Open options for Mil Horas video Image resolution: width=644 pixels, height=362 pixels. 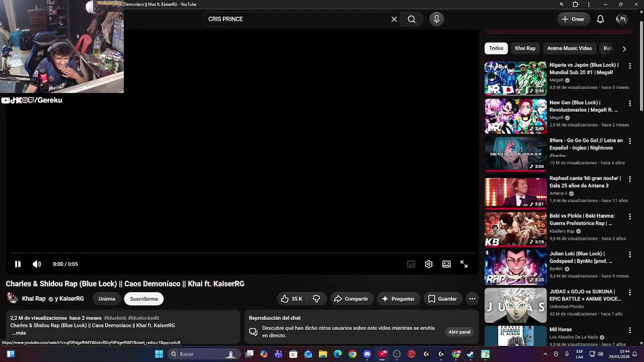[x=629, y=330]
